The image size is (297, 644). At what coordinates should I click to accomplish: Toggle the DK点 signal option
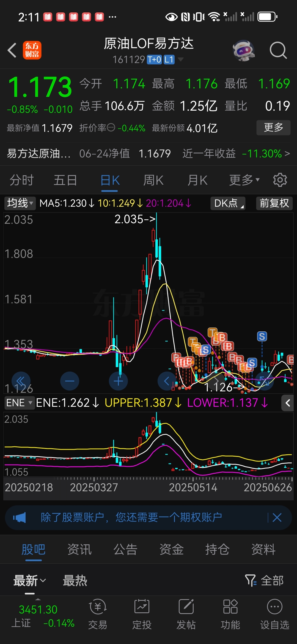coord(228,203)
